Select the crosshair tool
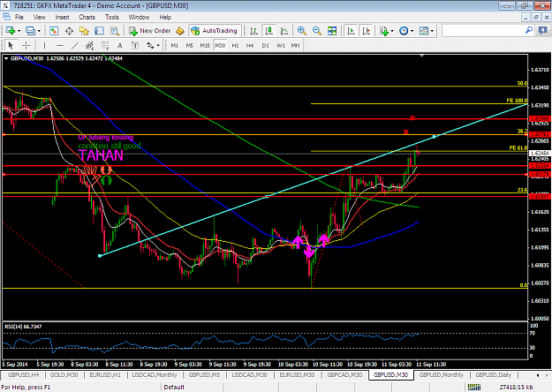 (x=26, y=45)
